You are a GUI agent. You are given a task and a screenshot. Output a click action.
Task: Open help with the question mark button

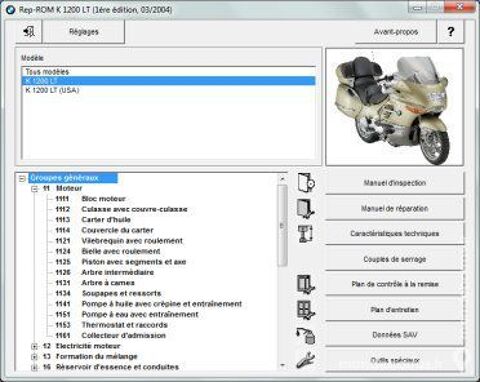[x=451, y=32]
